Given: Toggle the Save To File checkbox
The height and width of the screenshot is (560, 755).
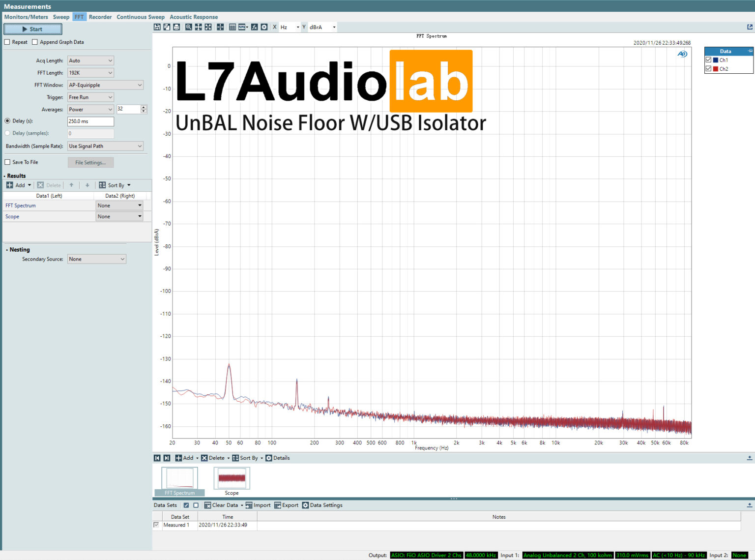Looking at the screenshot, I should [7, 162].
